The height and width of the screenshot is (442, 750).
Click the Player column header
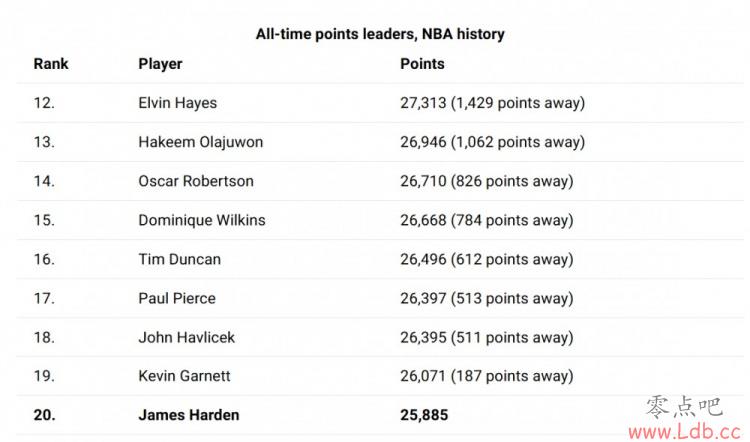160,64
